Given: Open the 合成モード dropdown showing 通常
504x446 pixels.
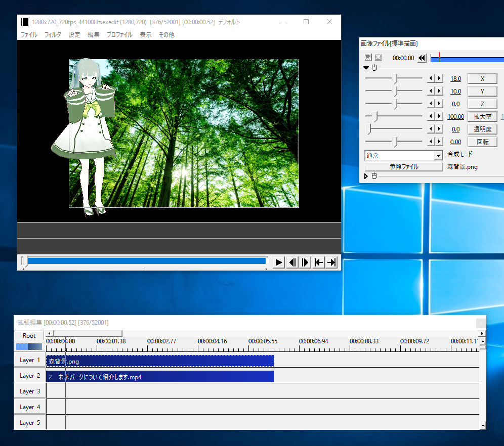Looking at the screenshot, I should pyautogui.click(x=403, y=155).
